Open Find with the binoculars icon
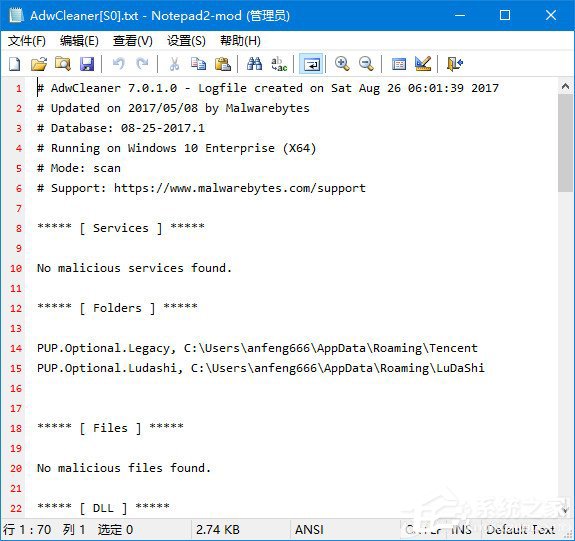This screenshot has width=575, height=541. click(254, 64)
